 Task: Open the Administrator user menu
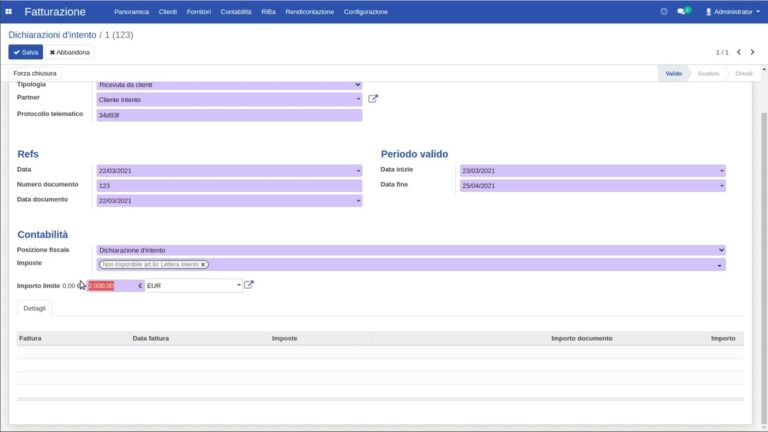(732, 11)
